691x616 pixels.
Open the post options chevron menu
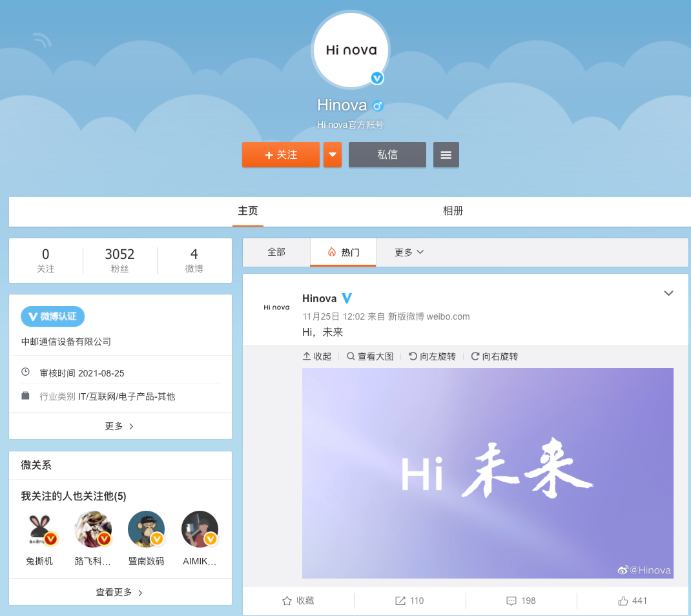(x=668, y=293)
